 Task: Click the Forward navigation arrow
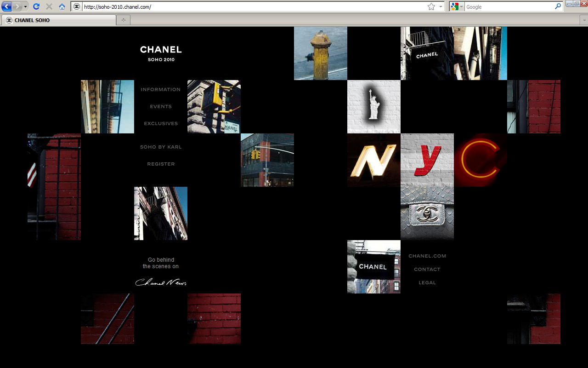coord(17,6)
